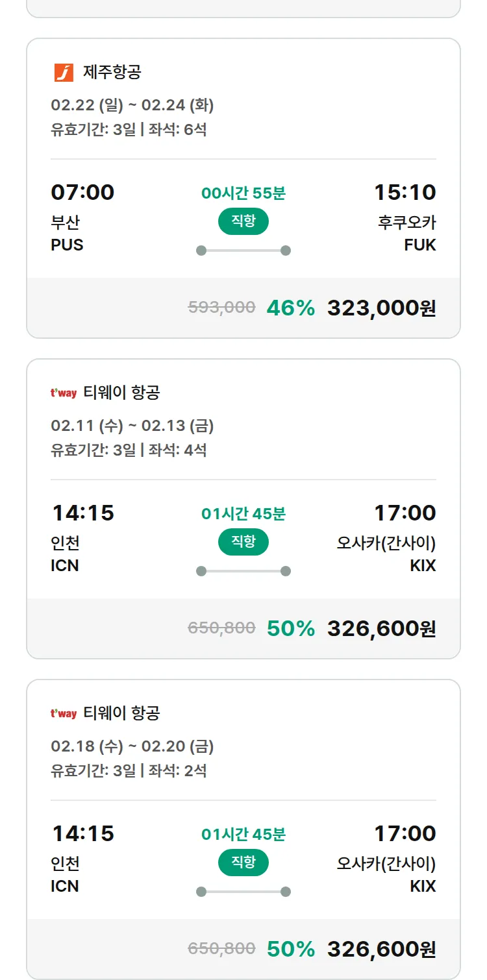Click the orange Jeju Air logo icon

(x=64, y=72)
